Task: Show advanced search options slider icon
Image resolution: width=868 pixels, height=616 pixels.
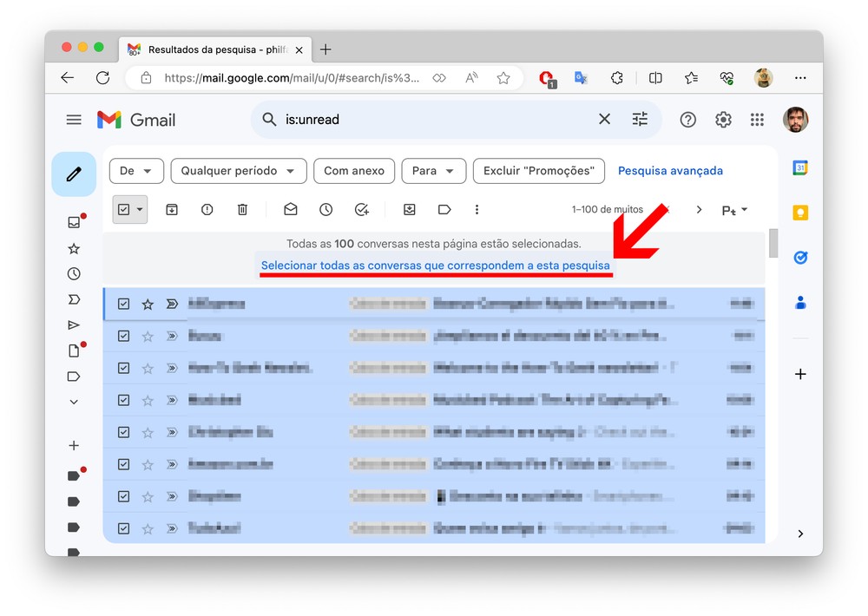Action: (640, 119)
